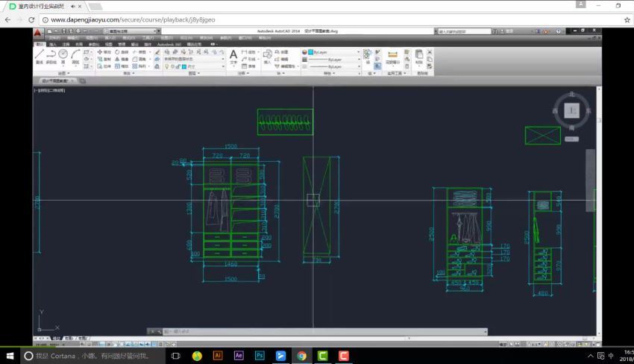The image size is (634, 364).
Task: Expand the Layers (图层) panel
Action: point(194,73)
